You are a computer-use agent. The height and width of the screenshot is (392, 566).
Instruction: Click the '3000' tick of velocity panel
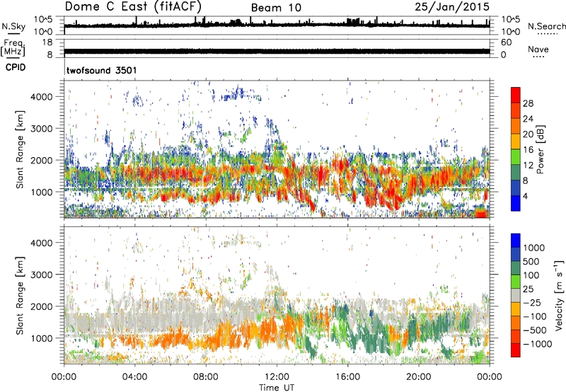(42, 275)
